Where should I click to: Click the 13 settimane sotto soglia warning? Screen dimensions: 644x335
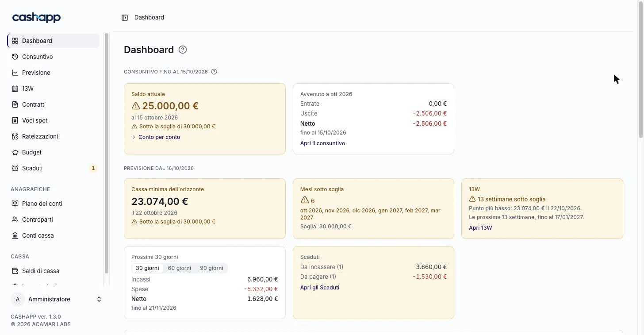pos(507,199)
